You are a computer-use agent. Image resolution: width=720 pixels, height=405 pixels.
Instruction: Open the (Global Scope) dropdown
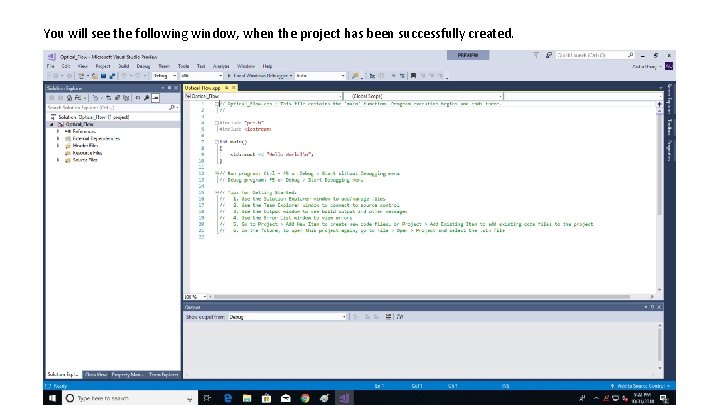click(x=423, y=96)
